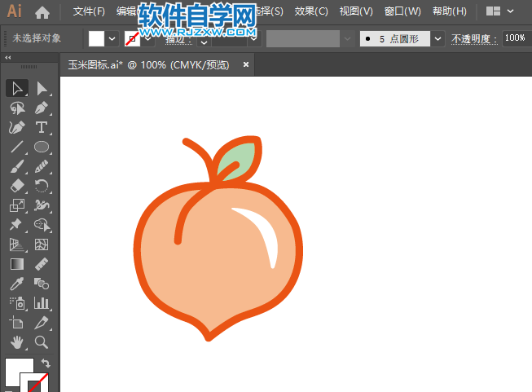Open the 效果(C) menu
This screenshot has height=392, width=532.
pos(311,11)
